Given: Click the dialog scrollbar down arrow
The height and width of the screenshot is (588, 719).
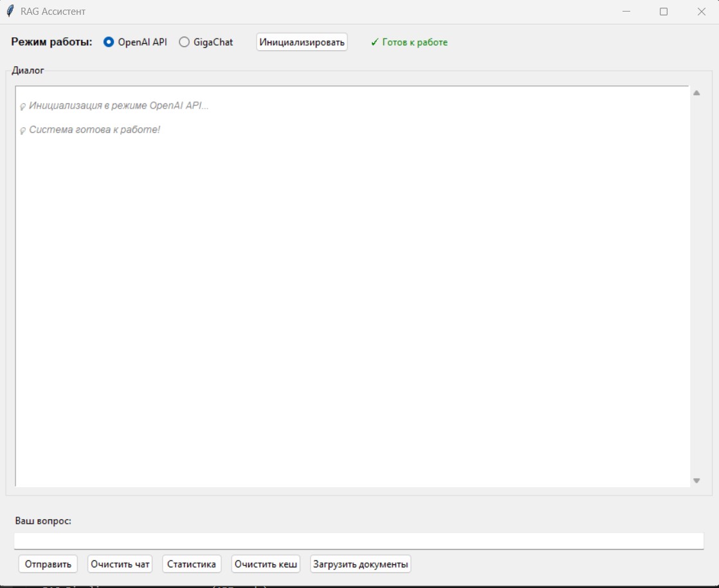Looking at the screenshot, I should point(696,481).
